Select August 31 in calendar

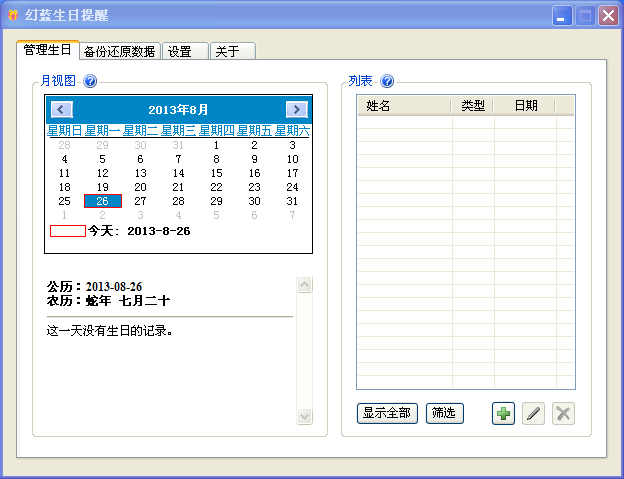(x=292, y=201)
